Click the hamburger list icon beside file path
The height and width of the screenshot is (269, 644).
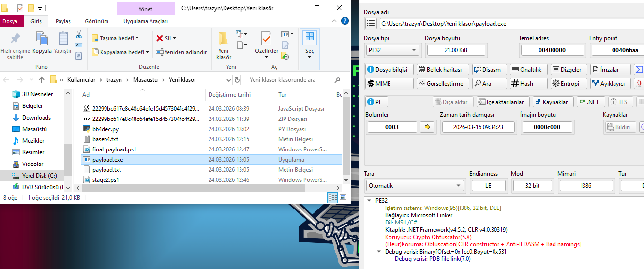click(x=371, y=23)
